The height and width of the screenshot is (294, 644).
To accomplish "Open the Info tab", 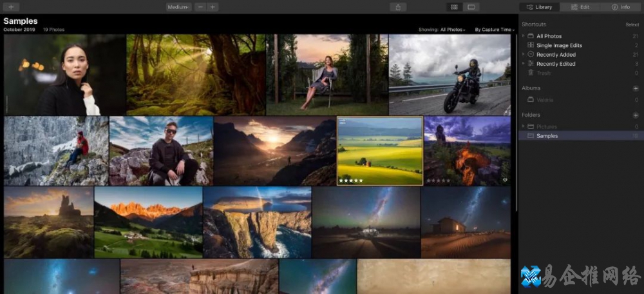I will 621,7.
